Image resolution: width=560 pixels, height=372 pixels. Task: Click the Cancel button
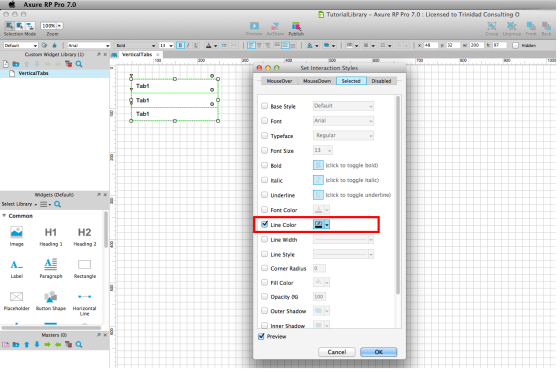click(x=337, y=352)
